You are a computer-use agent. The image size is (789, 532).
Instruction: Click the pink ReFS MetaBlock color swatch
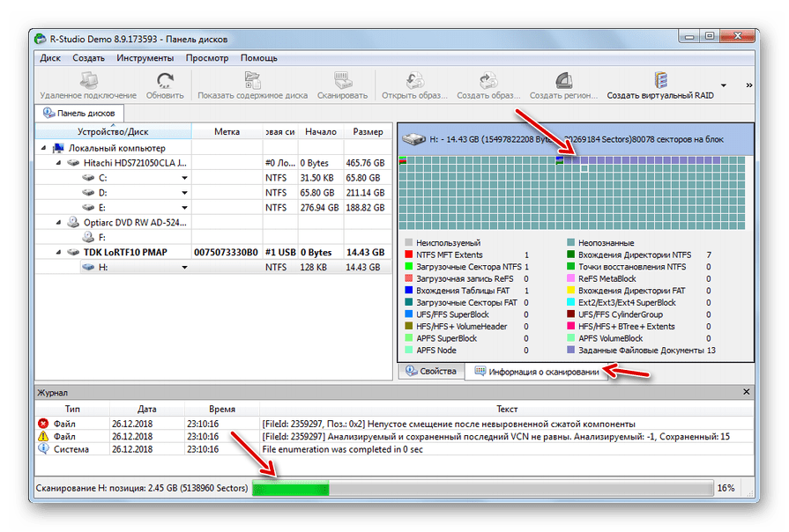570,278
